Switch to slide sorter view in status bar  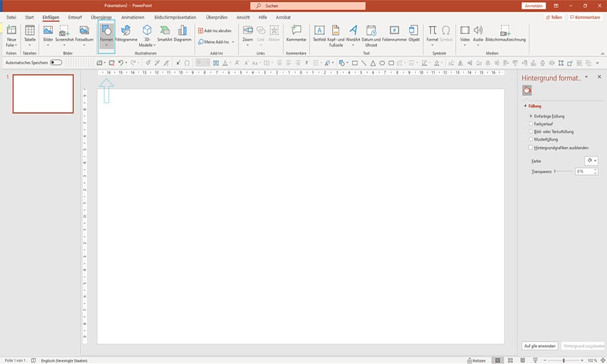(510, 360)
